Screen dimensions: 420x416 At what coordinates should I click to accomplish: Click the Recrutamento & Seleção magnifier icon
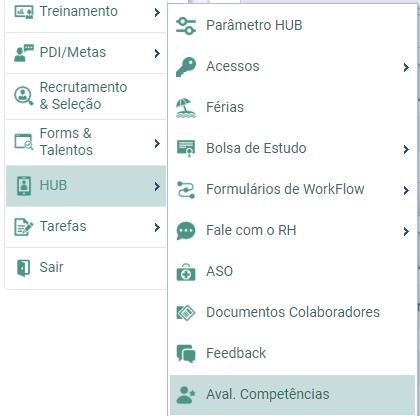coord(23,96)
